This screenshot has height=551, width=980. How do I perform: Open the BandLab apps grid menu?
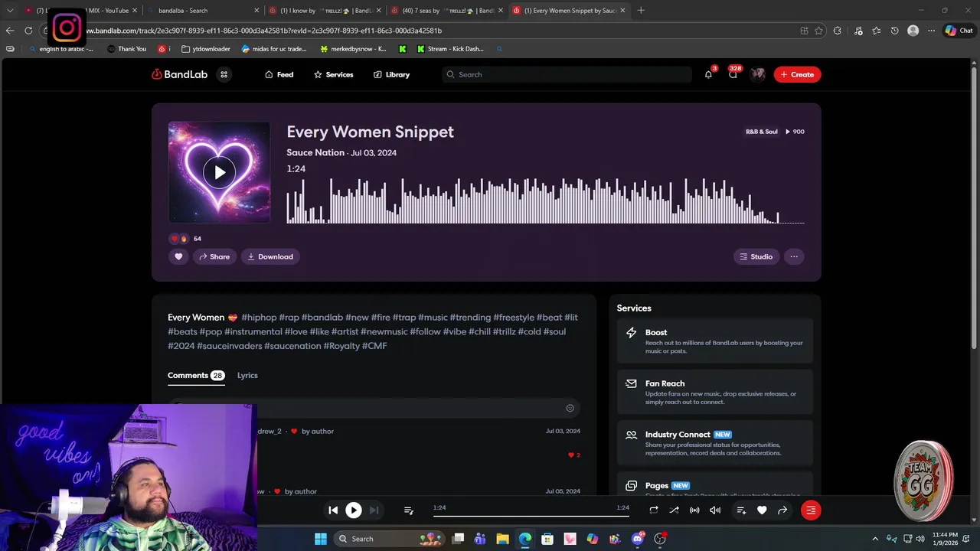(224, 74)
